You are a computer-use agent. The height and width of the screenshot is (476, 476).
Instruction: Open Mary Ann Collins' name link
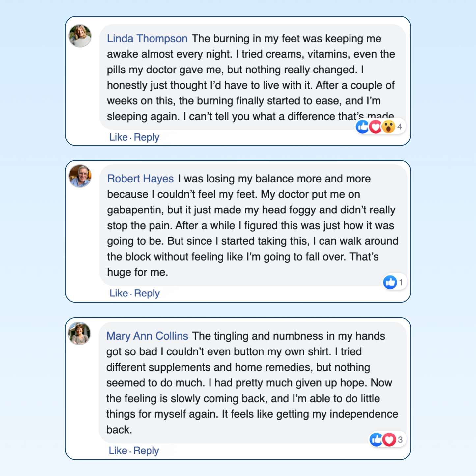(x=147, y=336)
